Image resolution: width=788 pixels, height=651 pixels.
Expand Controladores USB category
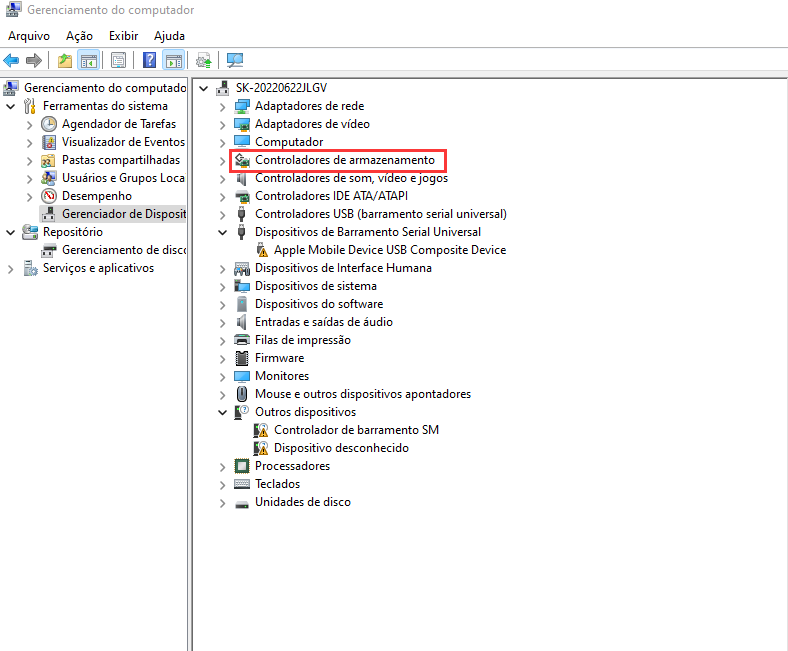tap(223, 215)
